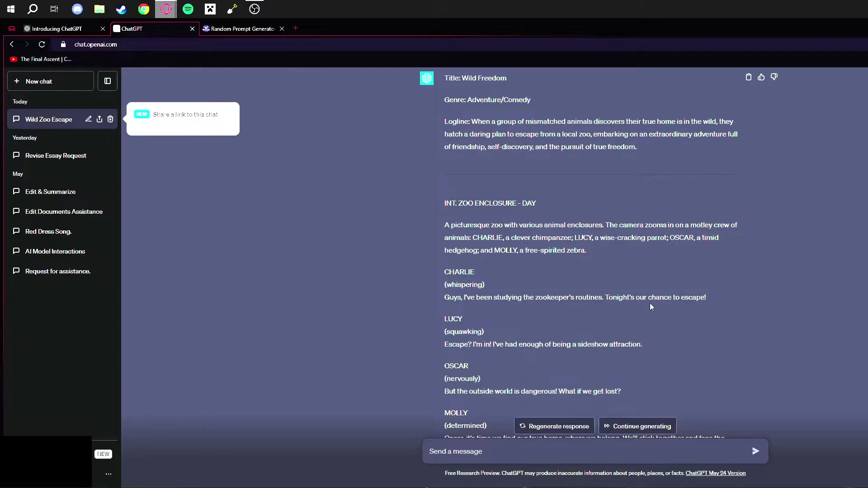This screenshot has height=488, width=868.
Task: Go forward to the next page
Action: (27, 44)
